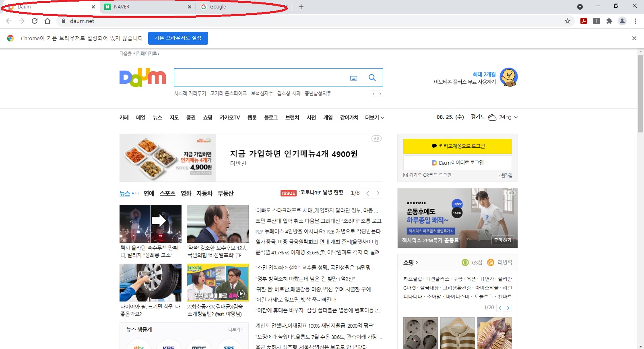Screen dimensions: 644x349
Task: Switch to the NAVER tab
Action: [147, 7]
